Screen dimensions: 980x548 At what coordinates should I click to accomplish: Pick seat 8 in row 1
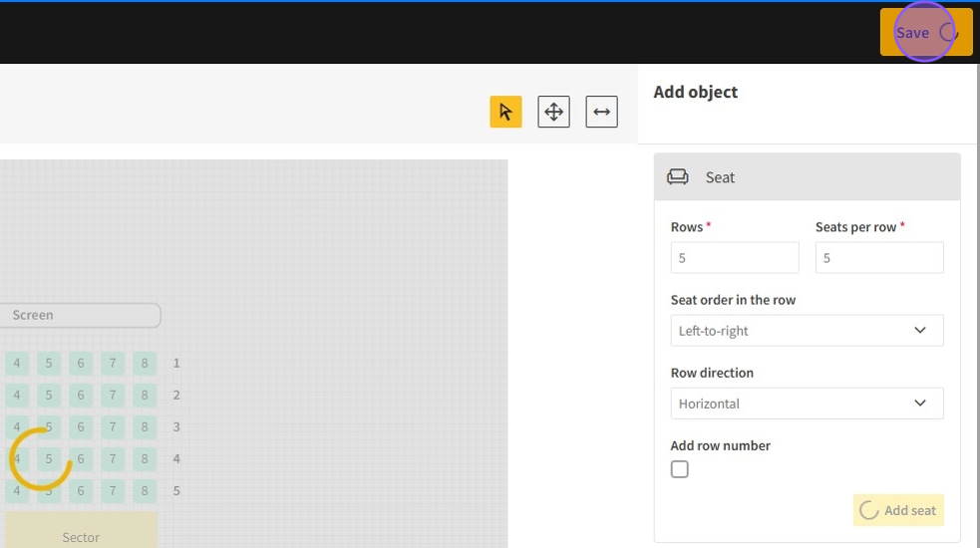point(145,364)
